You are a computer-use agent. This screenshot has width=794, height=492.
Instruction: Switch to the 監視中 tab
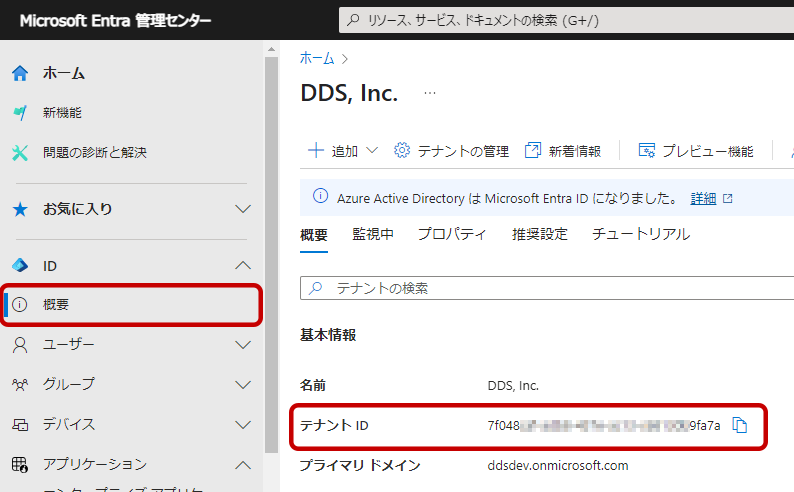click(372, 235)
